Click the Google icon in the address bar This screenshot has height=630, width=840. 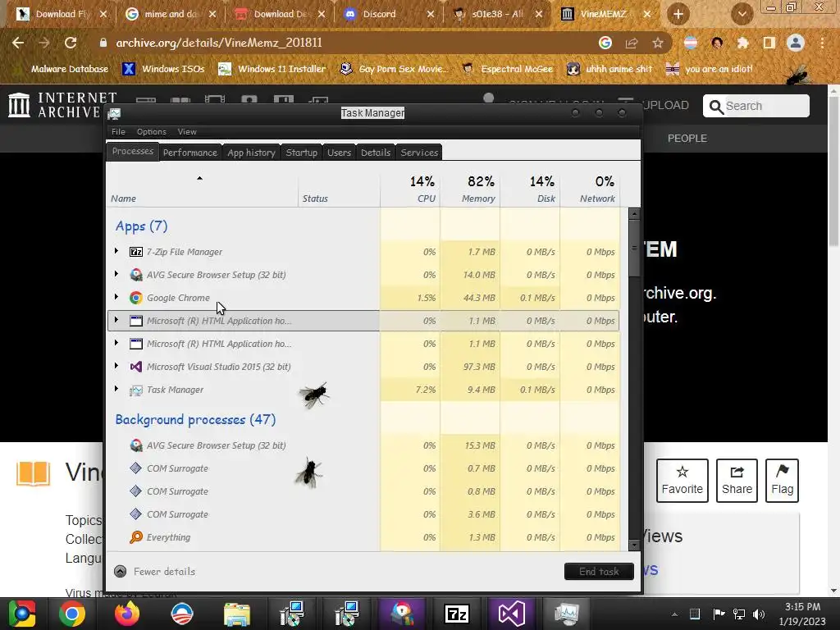605,43
